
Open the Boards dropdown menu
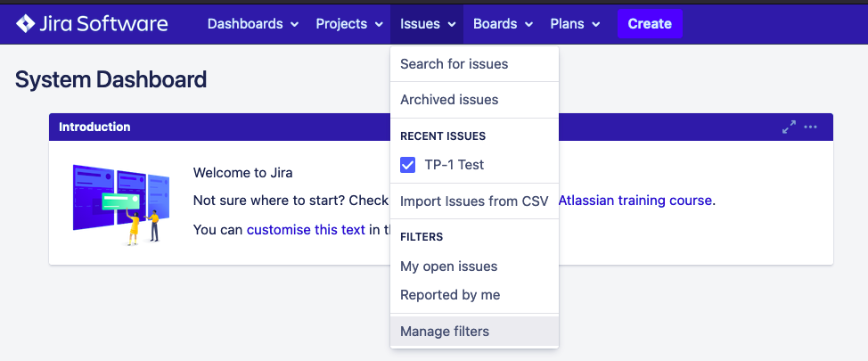click(x=503, y=24)
